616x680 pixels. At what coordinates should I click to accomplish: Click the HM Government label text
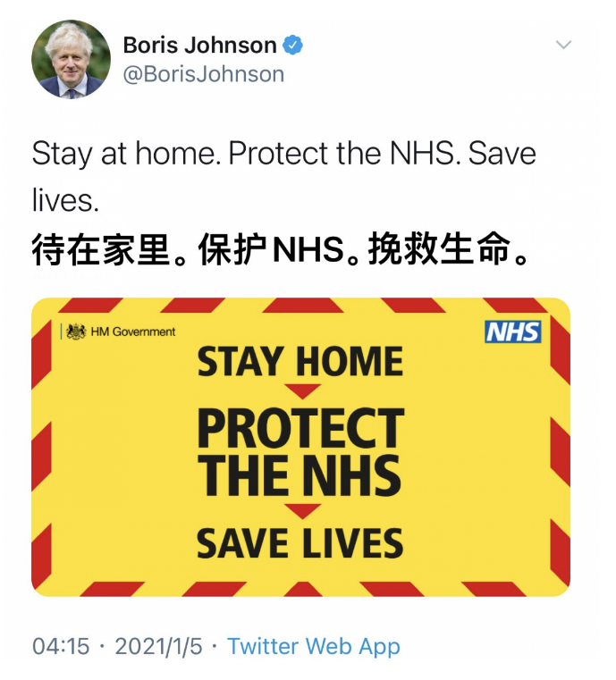point(132,332)
